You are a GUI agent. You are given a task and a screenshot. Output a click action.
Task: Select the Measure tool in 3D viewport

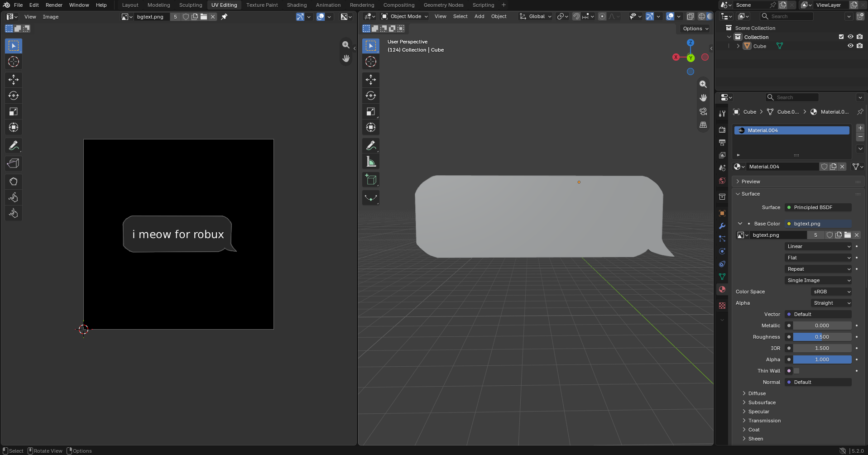[x=371, y=162]
